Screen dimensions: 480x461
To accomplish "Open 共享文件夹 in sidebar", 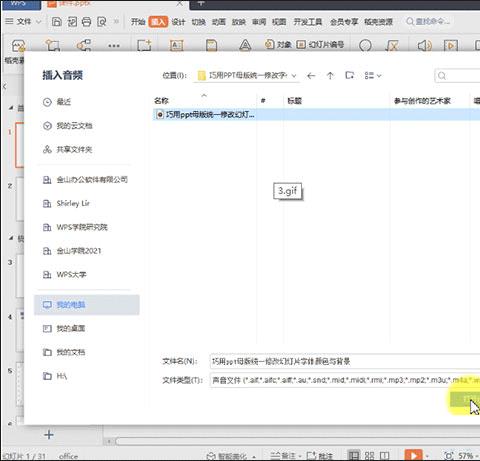I will pyautogui.click(x=68, y=149).
